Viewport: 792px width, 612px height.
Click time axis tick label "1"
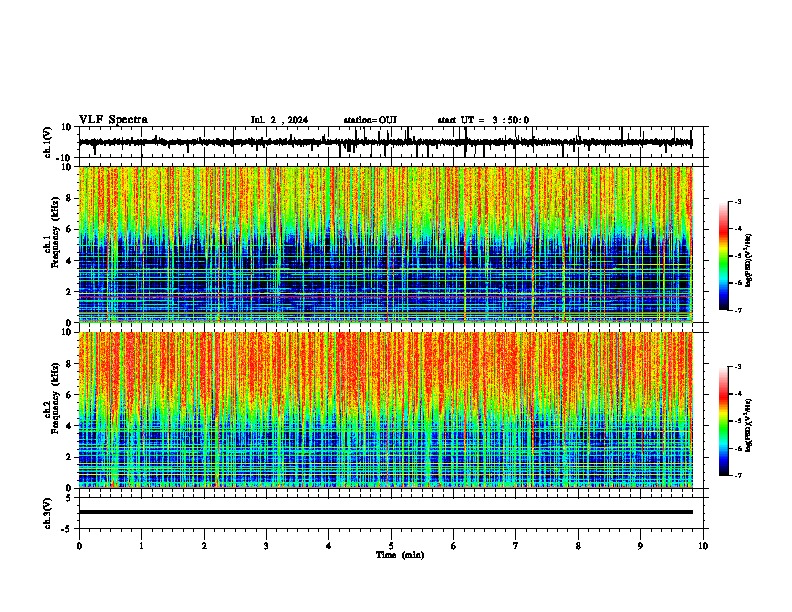click(142, 546)
